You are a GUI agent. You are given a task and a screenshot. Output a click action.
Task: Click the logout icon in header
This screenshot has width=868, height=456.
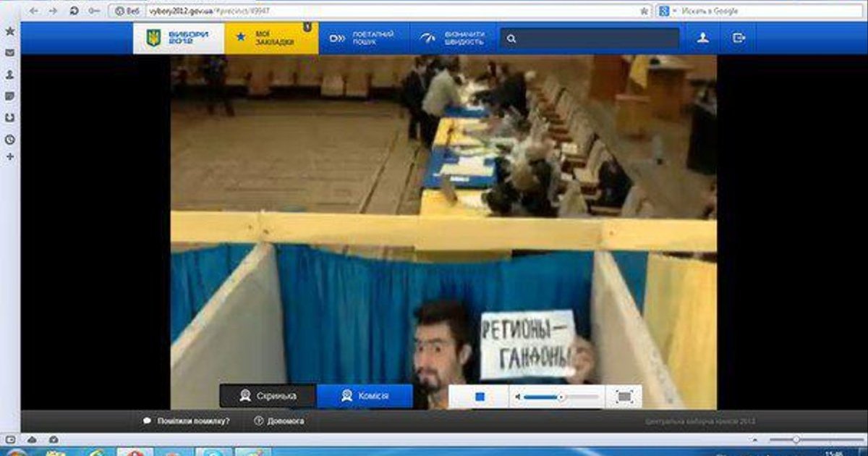[x=739, y=38]
